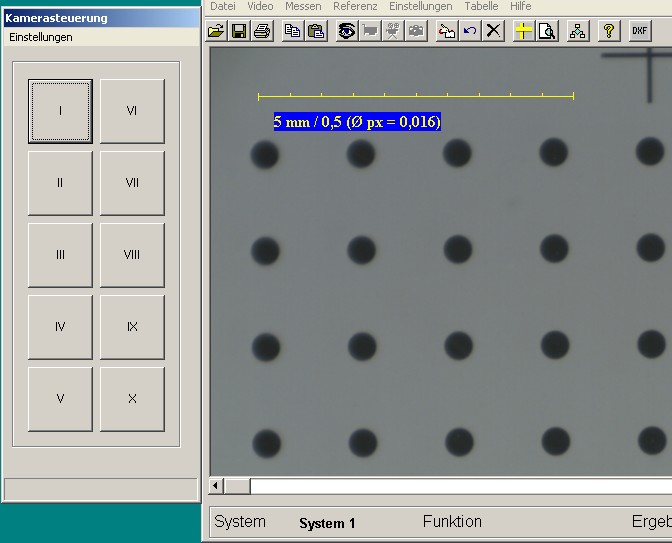Click the Copy icon in toolbar
This screenshot has height=543, width=672.
pyautogui.click(x=293, y=31)
